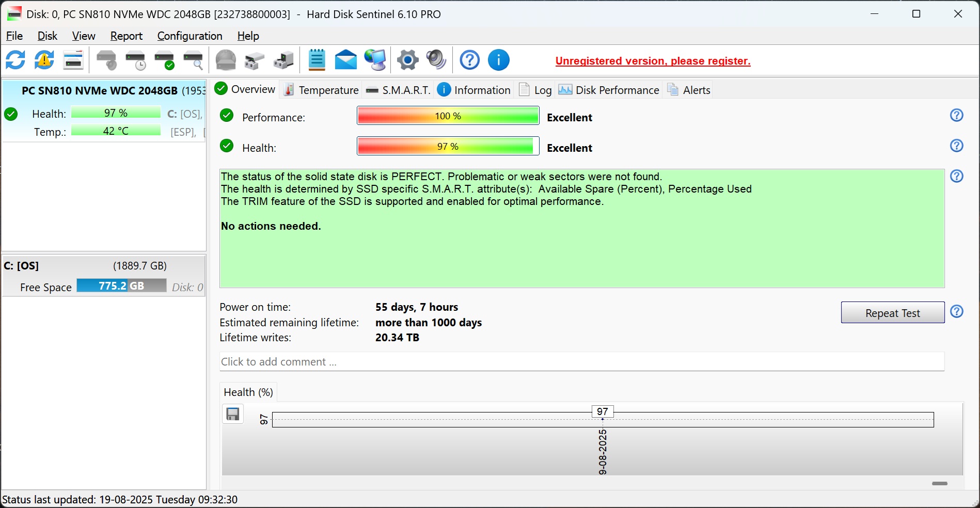Click the 775.2 GB Free Space bar

point(121,285)
